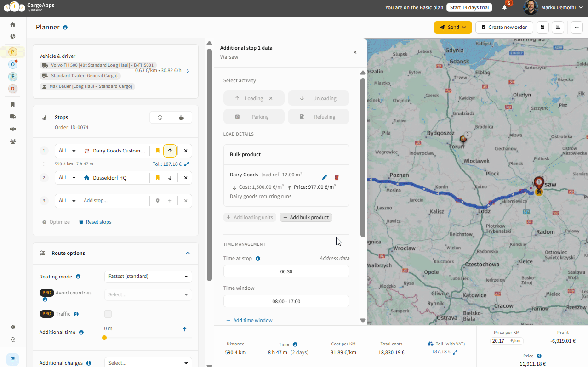Switch to the P planner tab in sidebar
588x367 pixels.
coord(13,52)
